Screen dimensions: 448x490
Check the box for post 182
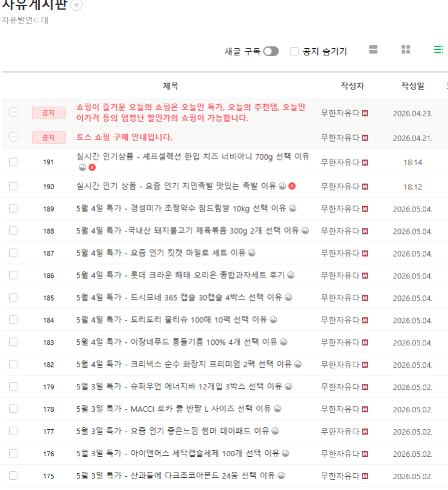(13, 365)
